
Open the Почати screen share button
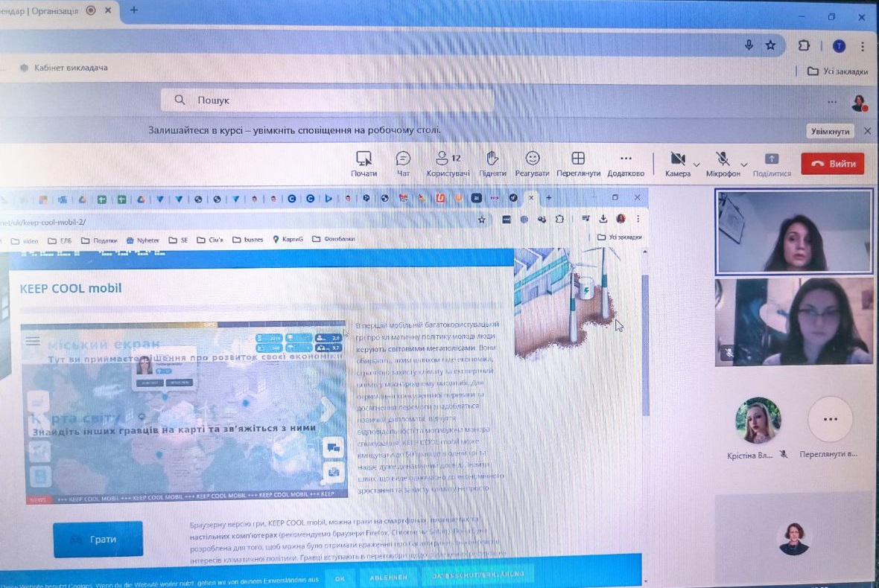pyautogui.click(x=364, y=164)
